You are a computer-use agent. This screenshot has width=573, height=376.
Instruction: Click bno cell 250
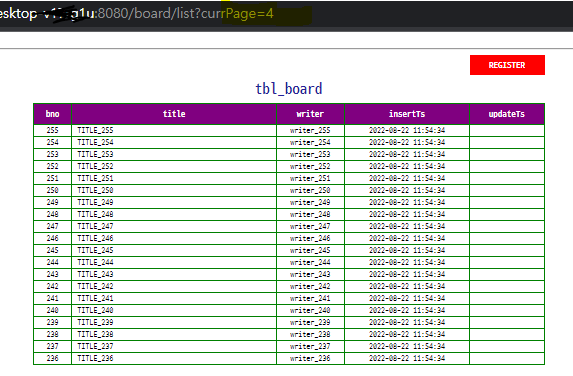53,190
